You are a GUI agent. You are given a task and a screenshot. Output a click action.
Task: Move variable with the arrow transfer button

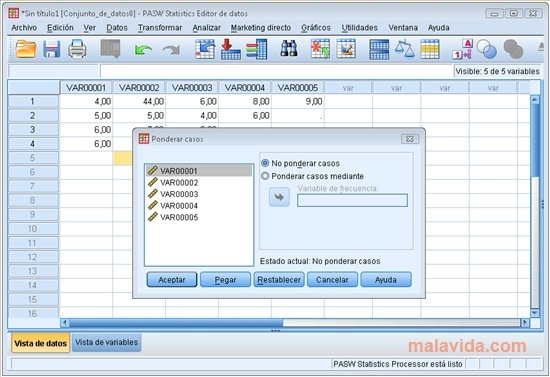279,197
